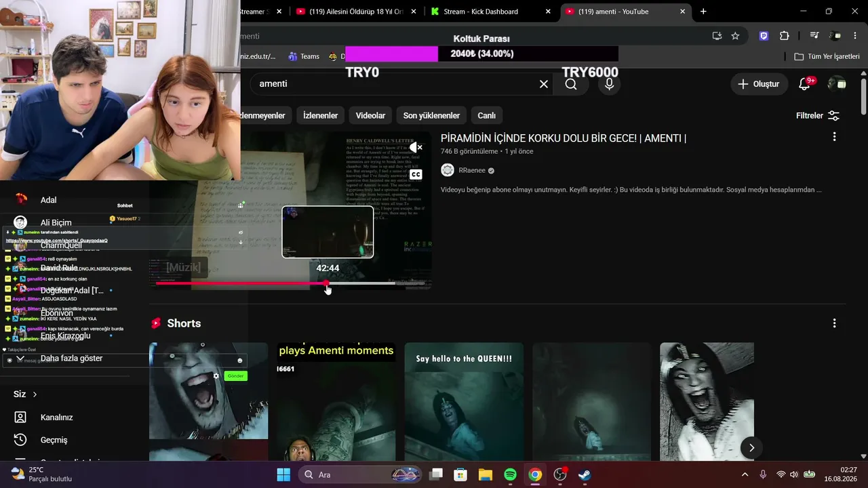Image resolution: width=868 pixels, height=488 pixels.
Task: Open Enis Kirazoglu subscription channel
Action: pos(65,335)
